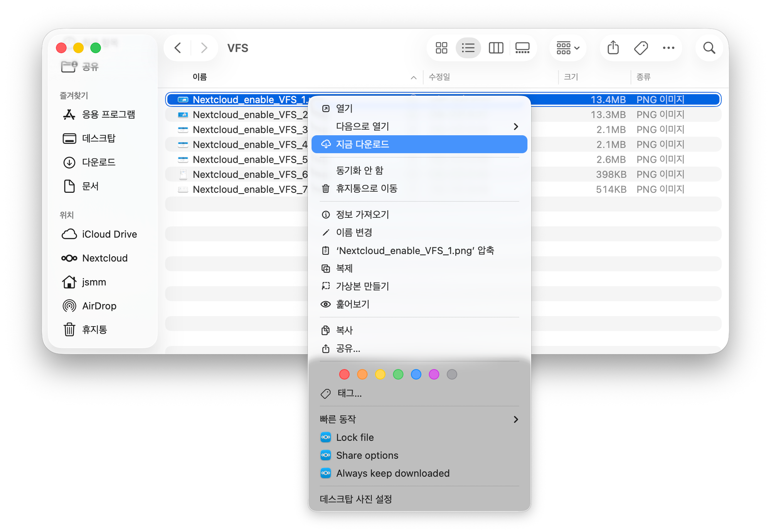This screenshot has height=532, width=771.
Task: Switch to column view
Action: (496, 48)
